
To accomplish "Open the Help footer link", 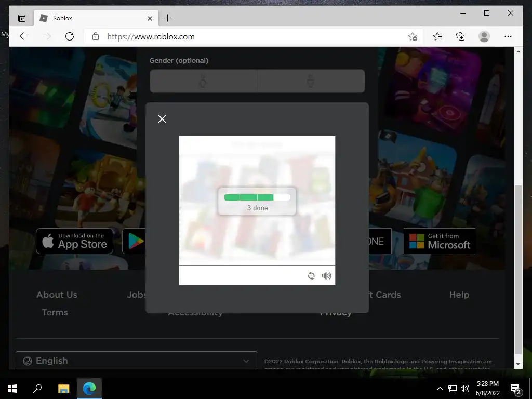I will pyautogui.click(x=459, y=295).
